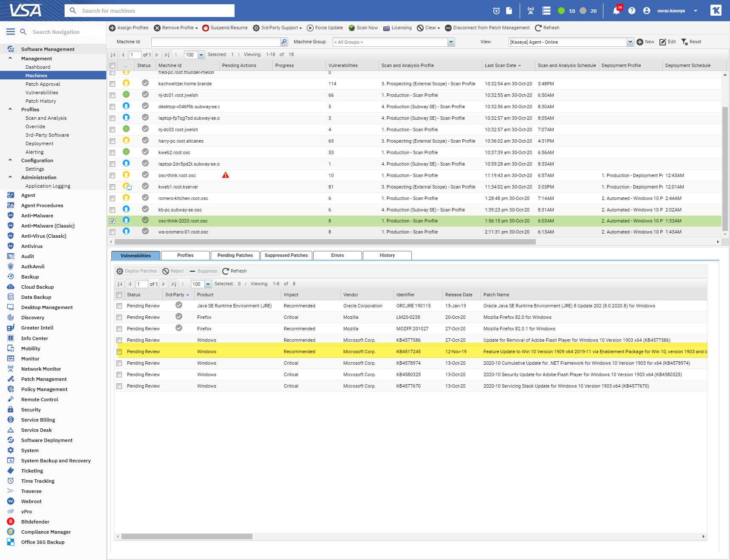The image size is (730, 560).
Task: Open Scan and Analysis in sidebar
Action: 46,118
